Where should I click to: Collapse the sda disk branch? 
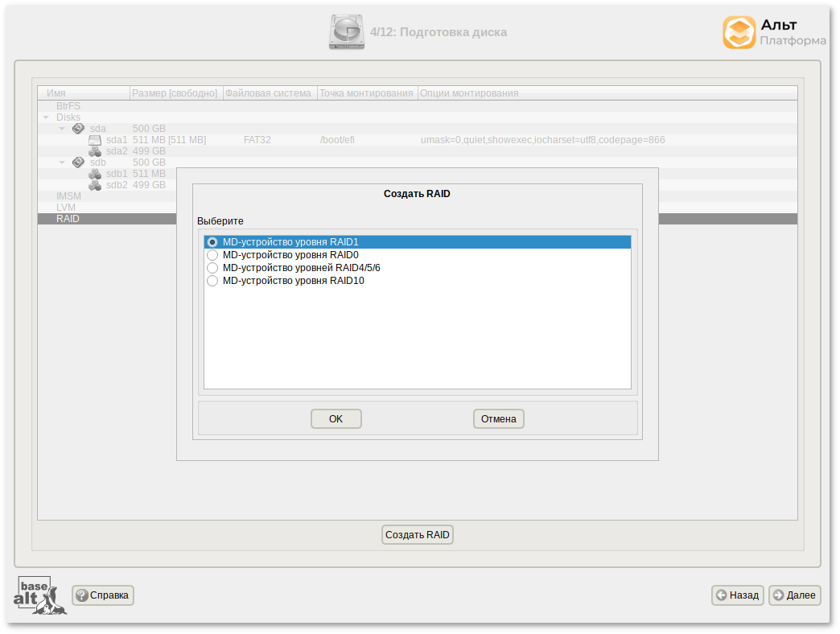coord(62,129)
